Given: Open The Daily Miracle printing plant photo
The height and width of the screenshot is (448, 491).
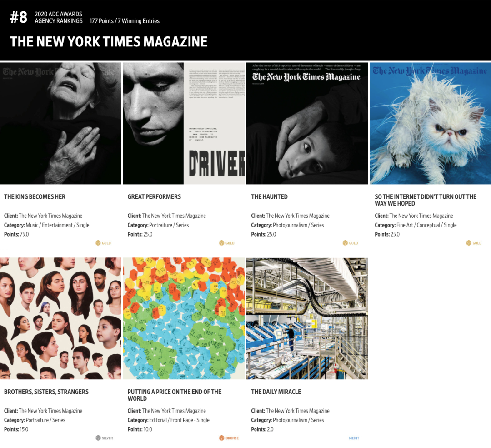Looking at the screenshot, I should pos(307,319).
